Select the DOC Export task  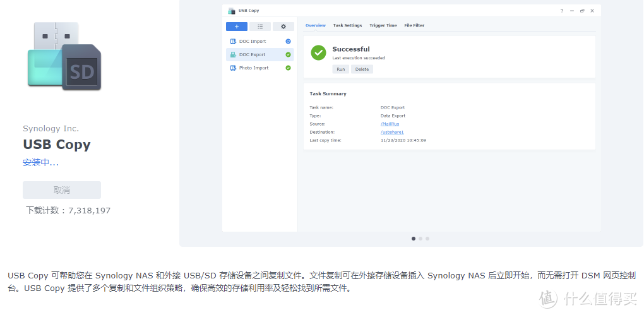pos(253,55)
